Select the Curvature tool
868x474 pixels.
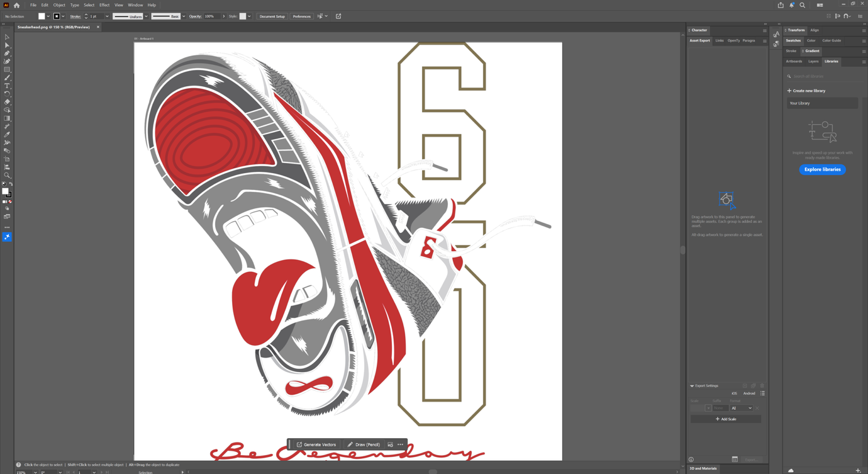coord(7,62)
